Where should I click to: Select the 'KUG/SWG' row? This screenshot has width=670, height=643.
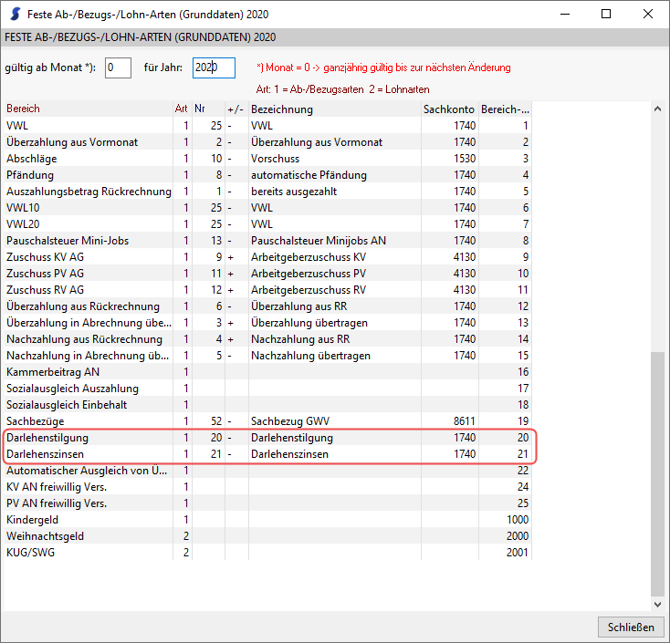(268, 552)
